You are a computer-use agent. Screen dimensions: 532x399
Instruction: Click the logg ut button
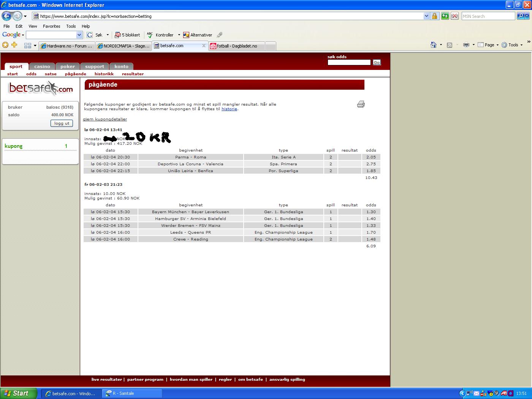point(62,123)
